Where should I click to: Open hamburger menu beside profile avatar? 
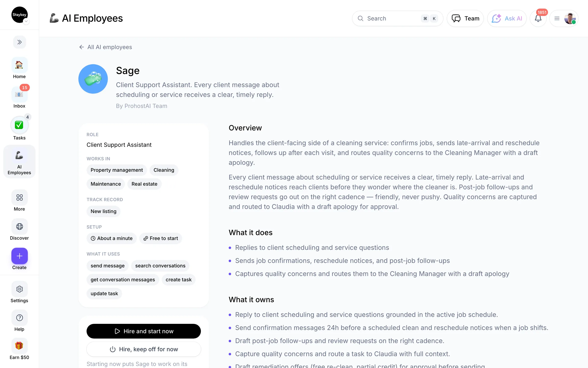pyautogui.click(x=557, y=18)
